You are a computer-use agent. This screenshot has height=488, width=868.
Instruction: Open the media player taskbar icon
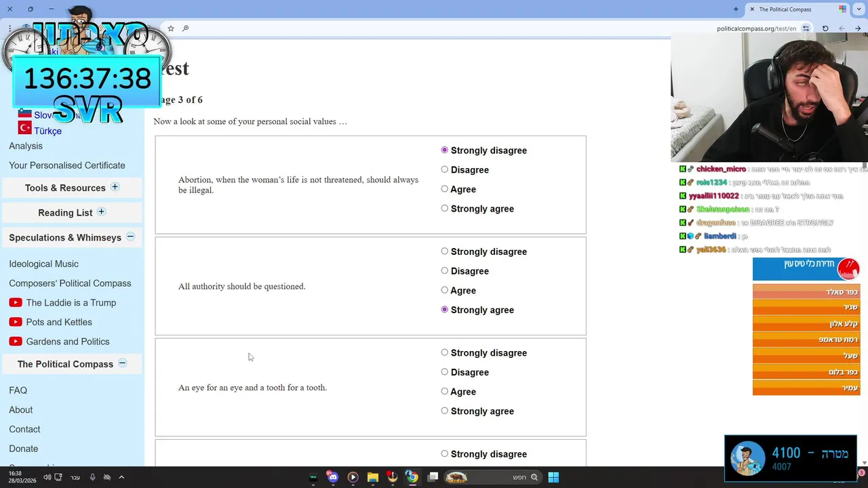click(353, 477)
